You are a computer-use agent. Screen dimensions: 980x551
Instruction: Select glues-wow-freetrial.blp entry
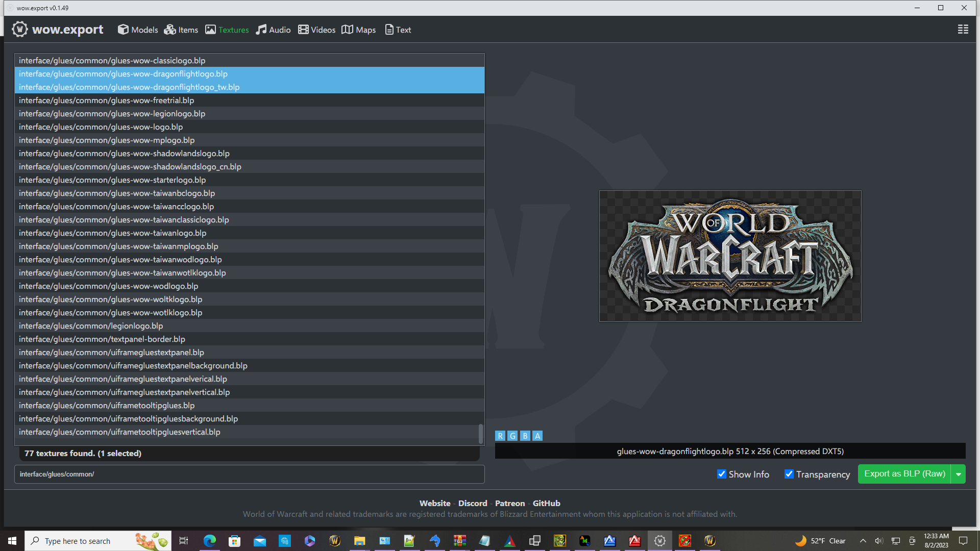point(250,100)
